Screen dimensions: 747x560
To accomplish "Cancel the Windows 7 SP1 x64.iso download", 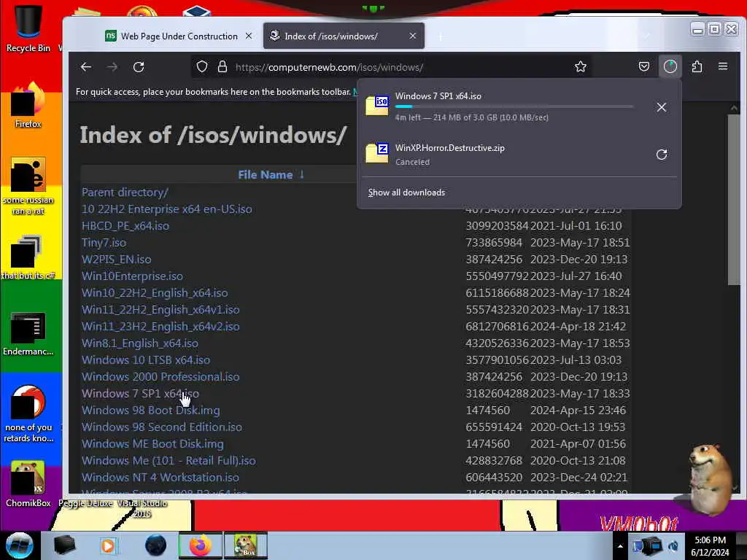I will [x=661, y=107].
